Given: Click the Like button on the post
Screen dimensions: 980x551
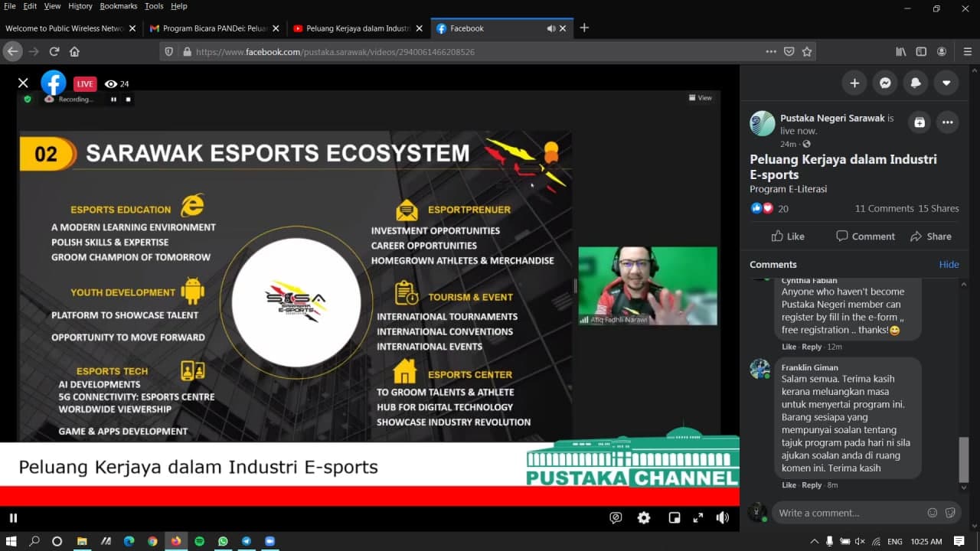Looking at the screenshot, I should point(787,236).
